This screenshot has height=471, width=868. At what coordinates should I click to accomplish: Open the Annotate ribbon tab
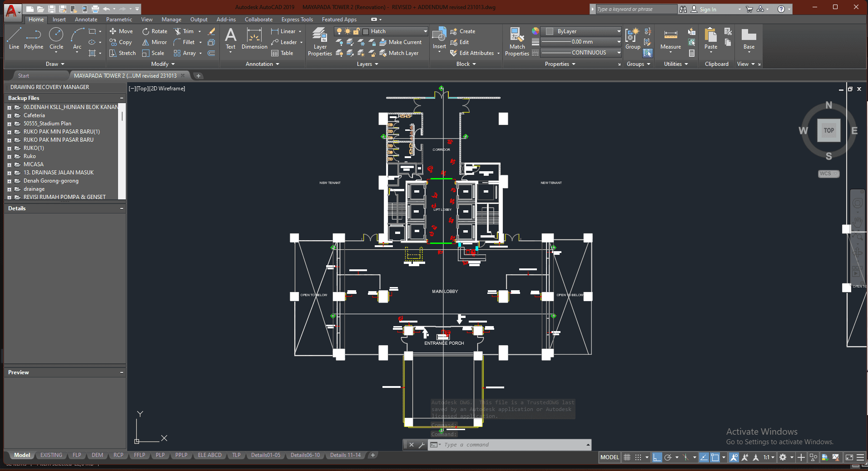coord(86,20)
